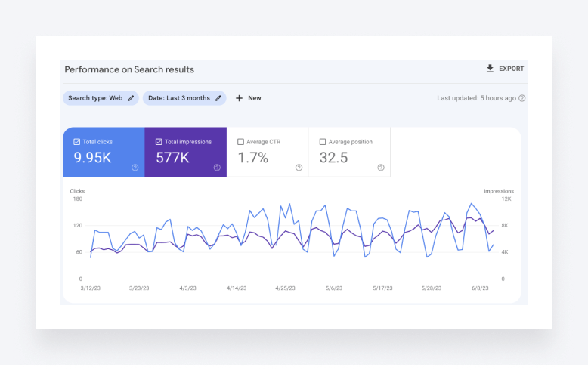Open help icon in Average CTR card

[299, 168]
